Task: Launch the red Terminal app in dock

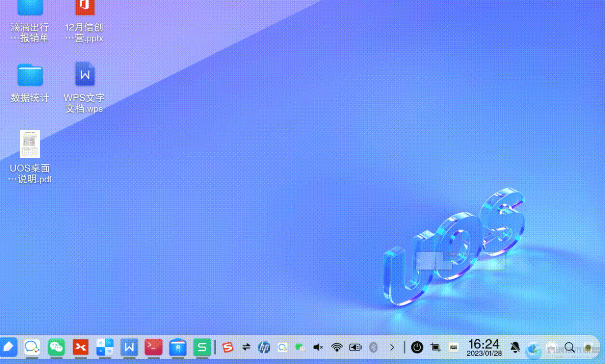Action: pos(154,347)
